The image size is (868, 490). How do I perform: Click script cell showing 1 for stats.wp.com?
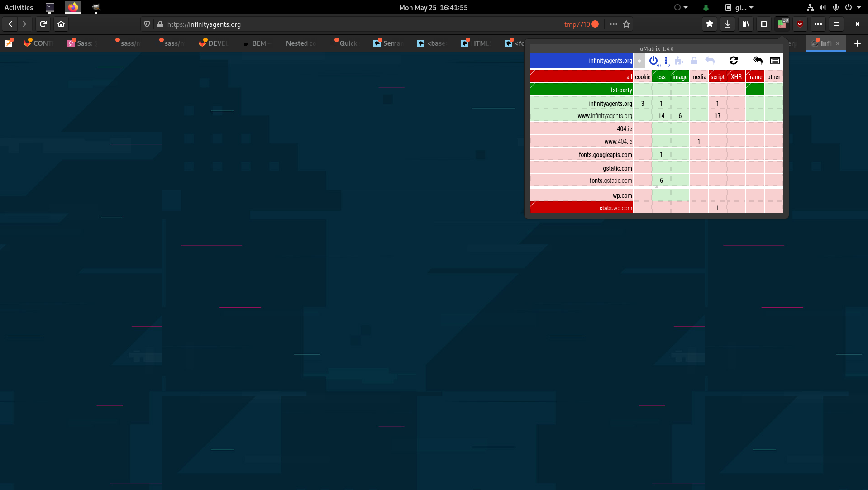point(717,208)
